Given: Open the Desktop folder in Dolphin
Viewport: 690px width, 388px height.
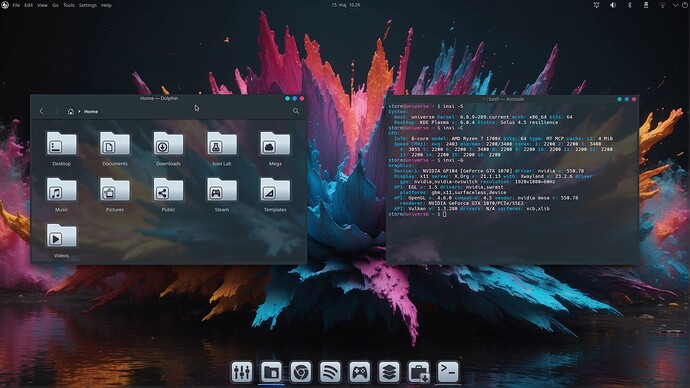Looking at the screenshot, I should tap(61, 148).
